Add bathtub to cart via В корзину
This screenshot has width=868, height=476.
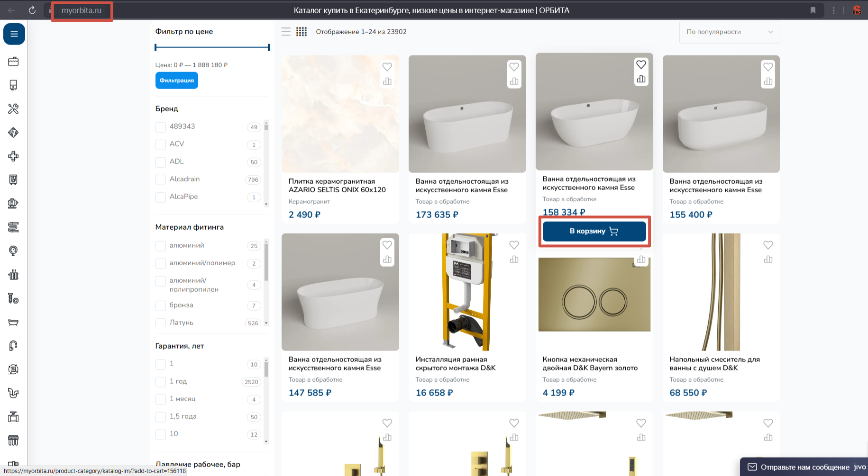pyautogui.click(x=594, y=231)
